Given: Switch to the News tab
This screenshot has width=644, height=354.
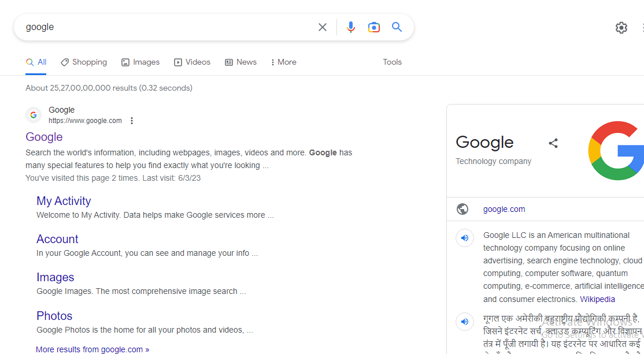Looking at the screenshot, I should click(240, 62).
